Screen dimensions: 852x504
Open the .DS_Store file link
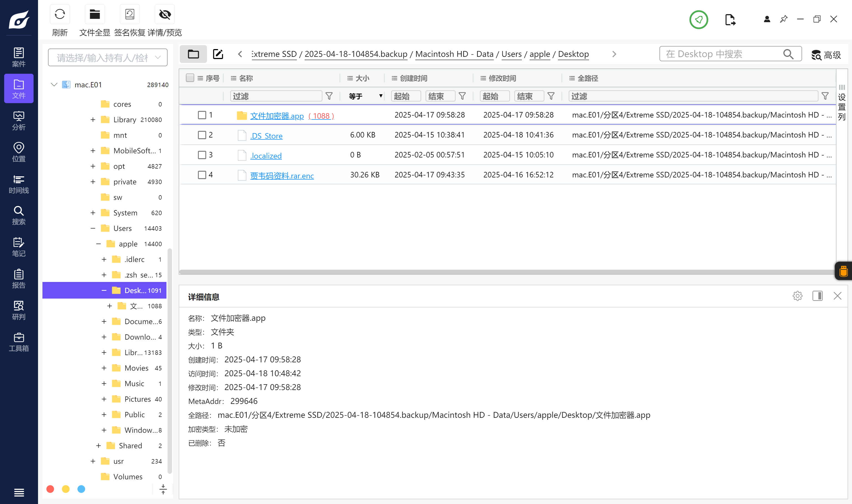[266, 136]
